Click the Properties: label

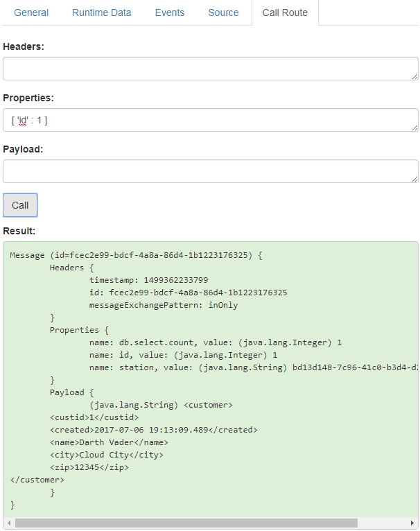[x=28, y=98]
